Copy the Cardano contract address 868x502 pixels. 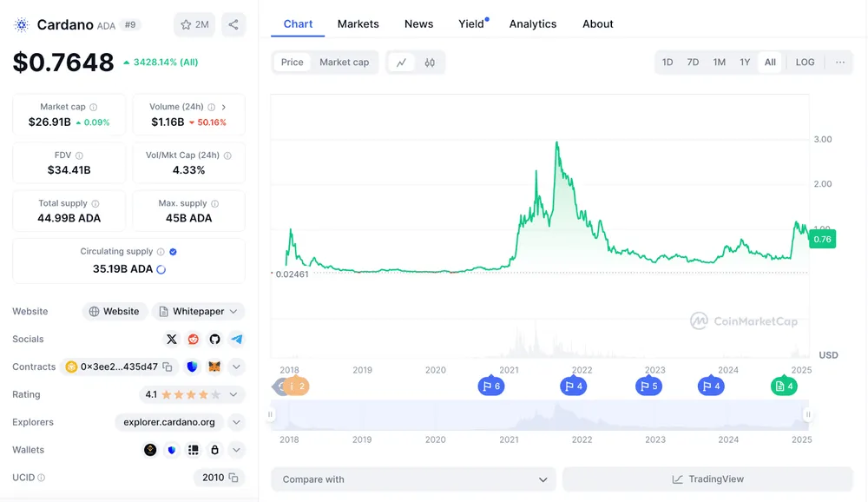coord(168,366)
